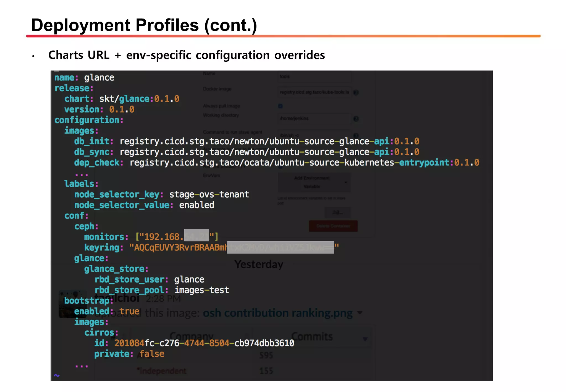Screen dimensions: 566x392
Task: Click 'node_selector_key: stage-ovs-tenant' line
Action: tap(162, 195)
